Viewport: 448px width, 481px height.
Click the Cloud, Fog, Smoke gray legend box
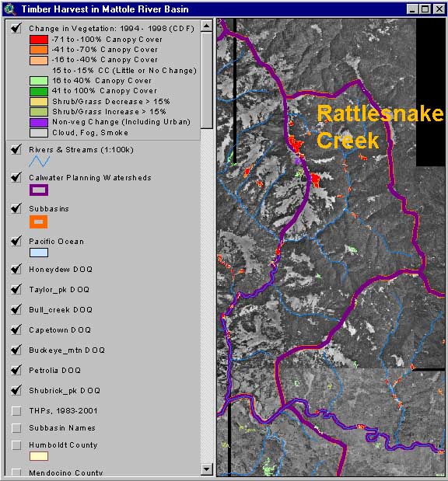39,133
